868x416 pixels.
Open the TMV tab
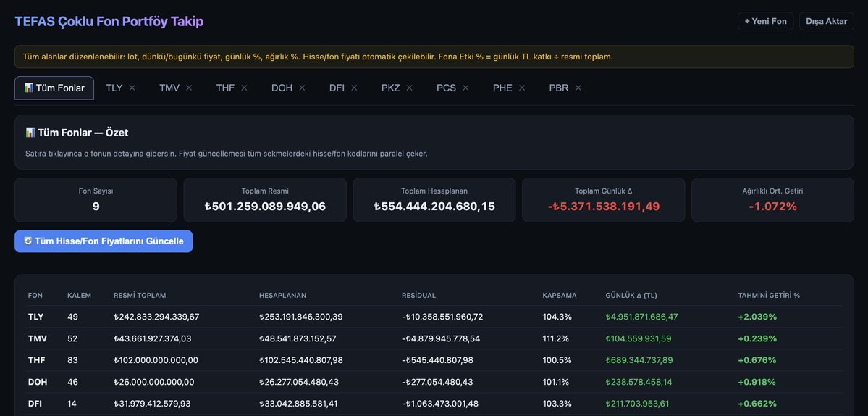169,88
